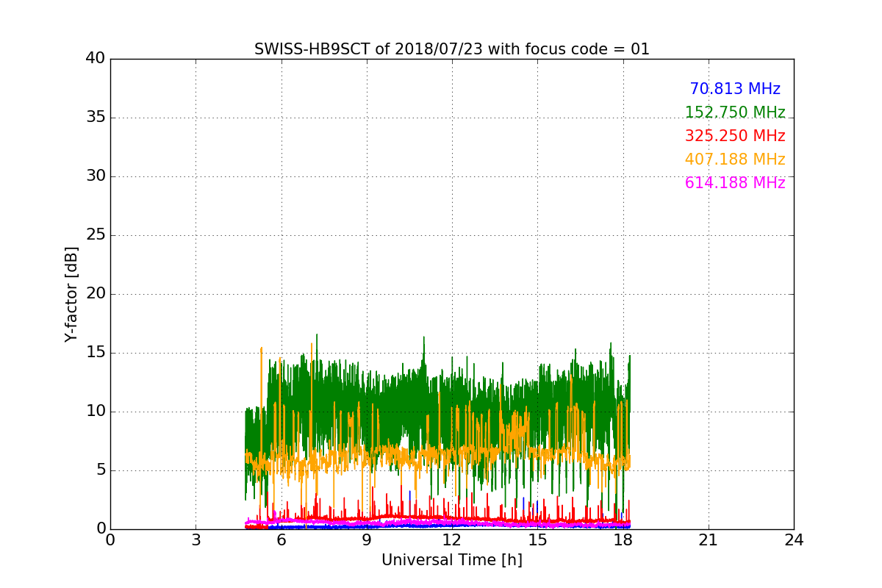The height and width of the screenshot is (588, 882).
Task: Click the y-axis tick label 25
Action: [x=96, y=235]
